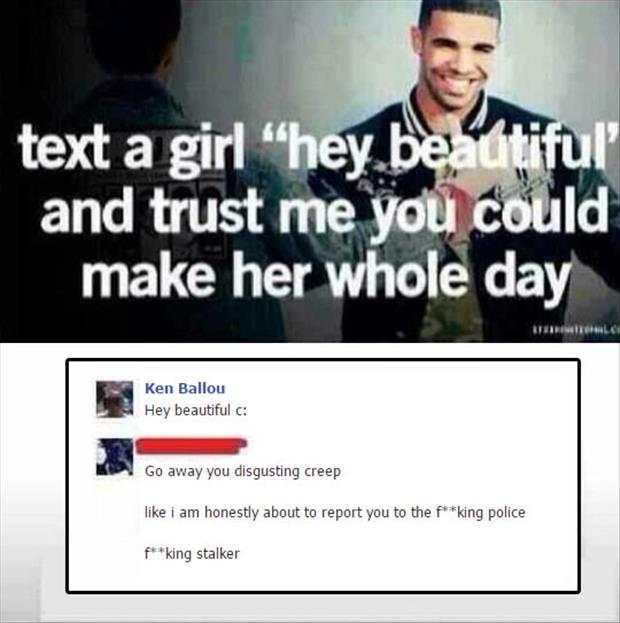Click the final "stalker" message line

coord(192,553)
